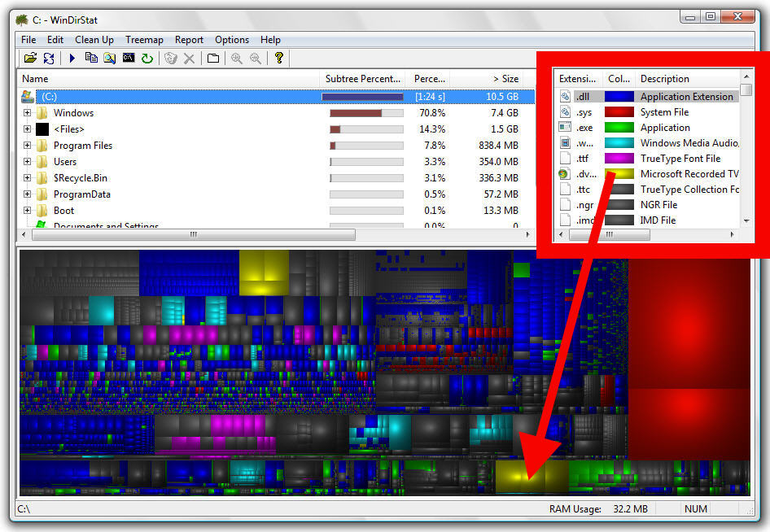Expand the Boot folder node
Viewport: 770px width, 532px height.
28,210
